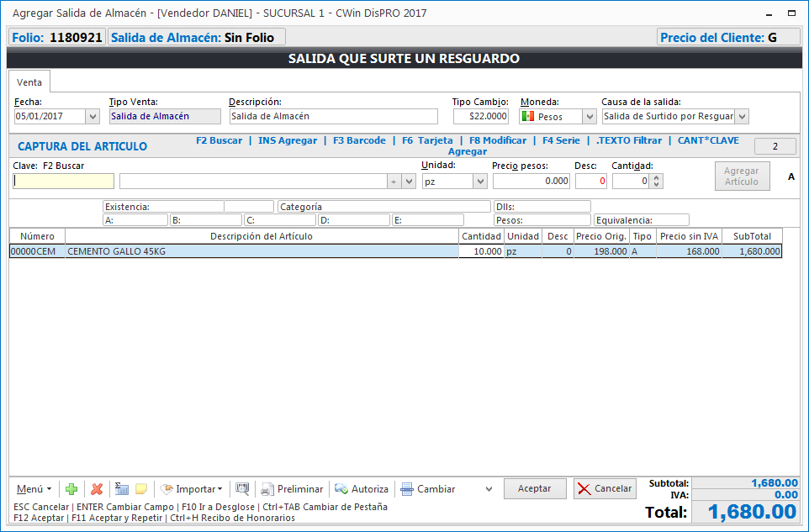Click the red X delete item icon

pyautogui.click(x=97, y=489)
